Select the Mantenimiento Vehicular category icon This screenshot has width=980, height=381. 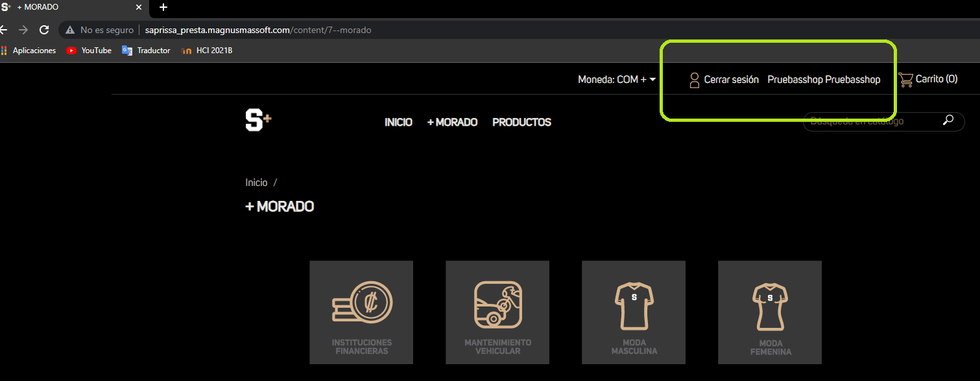pyautogui.click(x=497, y=305)
